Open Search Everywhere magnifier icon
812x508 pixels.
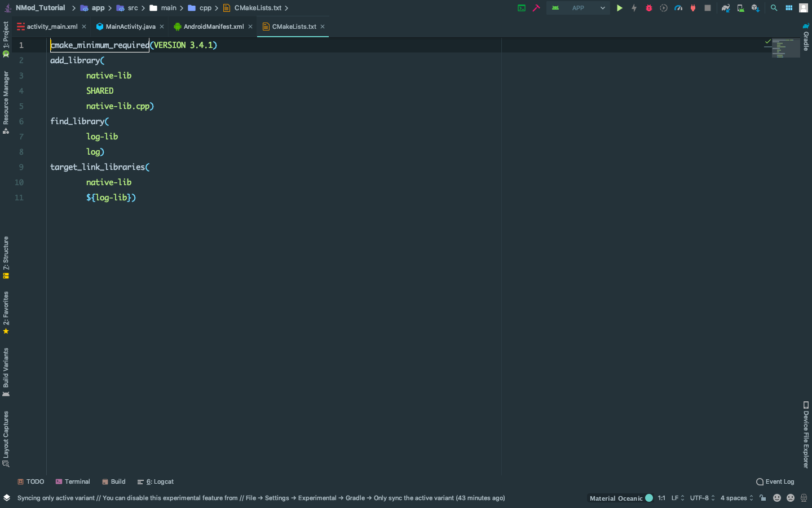pyautogui.click(x=774, y=8)
